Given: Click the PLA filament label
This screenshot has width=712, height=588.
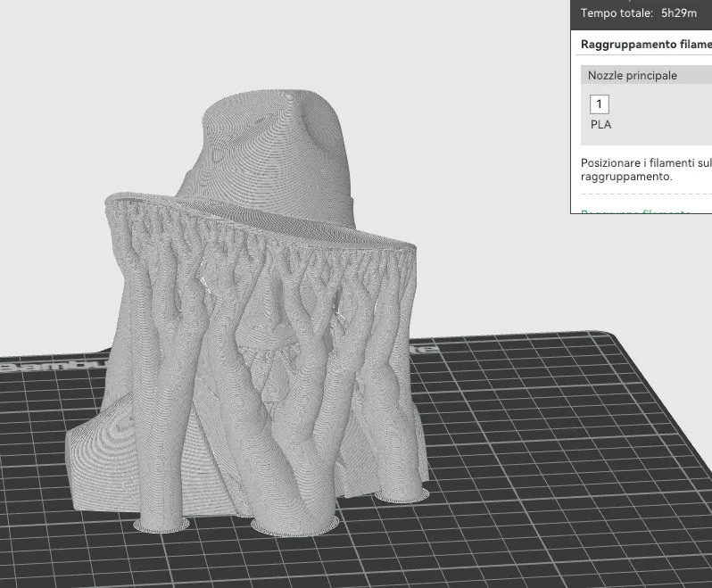Looking at the screenshot, I should (600, 124).
